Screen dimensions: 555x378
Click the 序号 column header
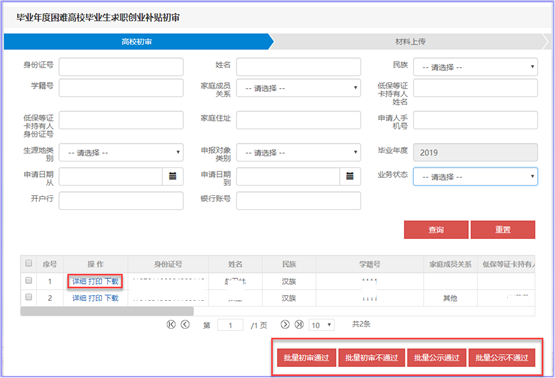(50, 264)
